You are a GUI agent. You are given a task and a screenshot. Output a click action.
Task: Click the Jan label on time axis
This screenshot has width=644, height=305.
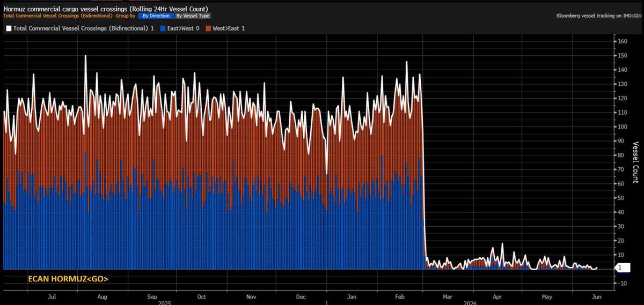click(350, 296)
